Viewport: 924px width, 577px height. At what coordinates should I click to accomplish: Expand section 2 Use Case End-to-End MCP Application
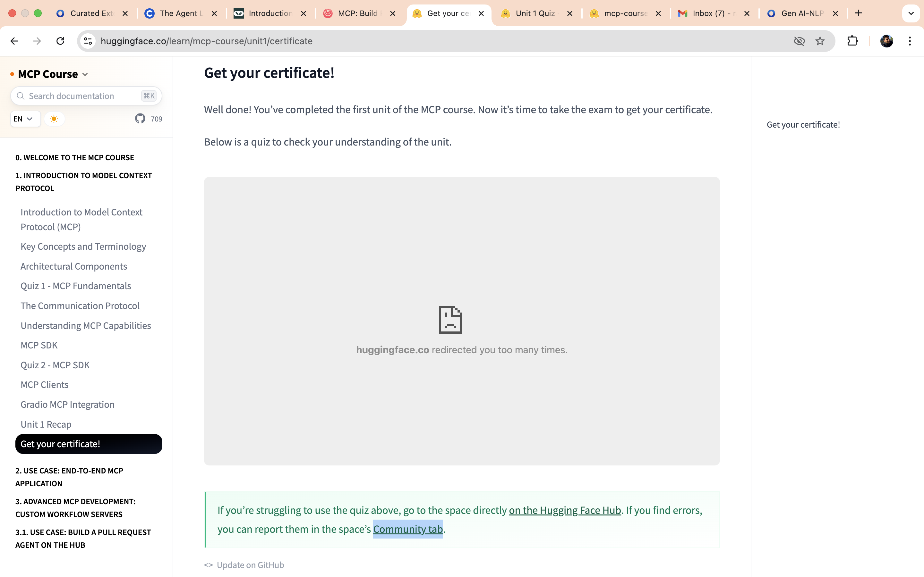69,477
